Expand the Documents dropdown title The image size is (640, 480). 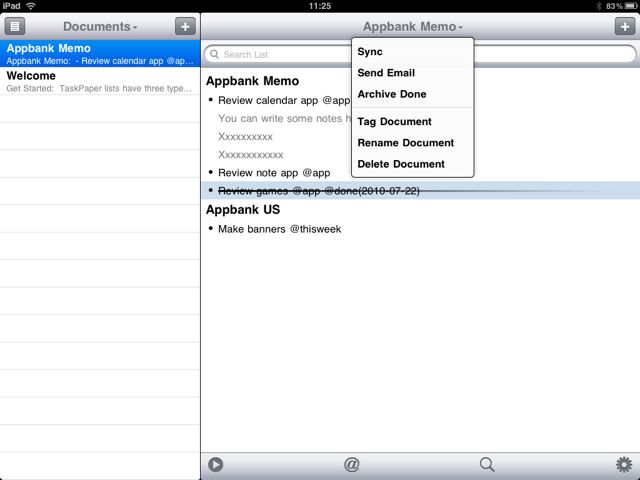click(100, 27)
